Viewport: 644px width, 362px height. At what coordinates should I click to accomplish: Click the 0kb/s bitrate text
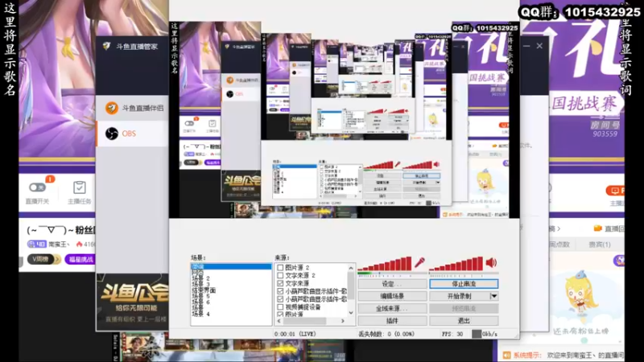tap(489, 334)
